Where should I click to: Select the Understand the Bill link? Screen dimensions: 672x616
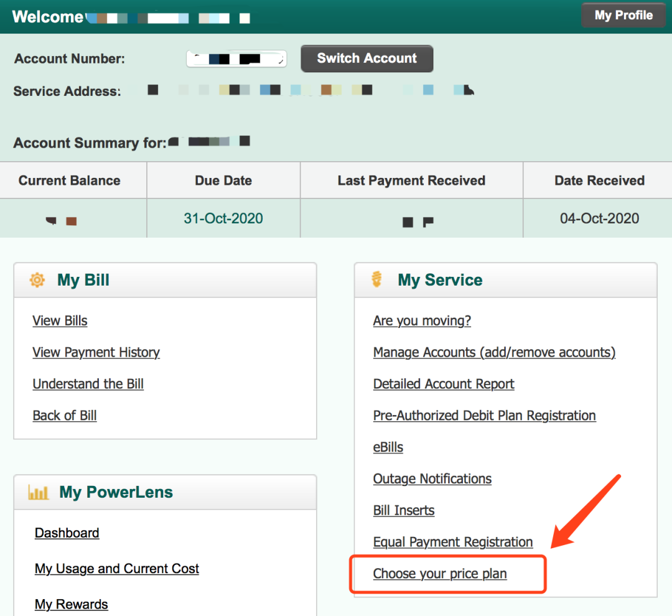point(88,385)
